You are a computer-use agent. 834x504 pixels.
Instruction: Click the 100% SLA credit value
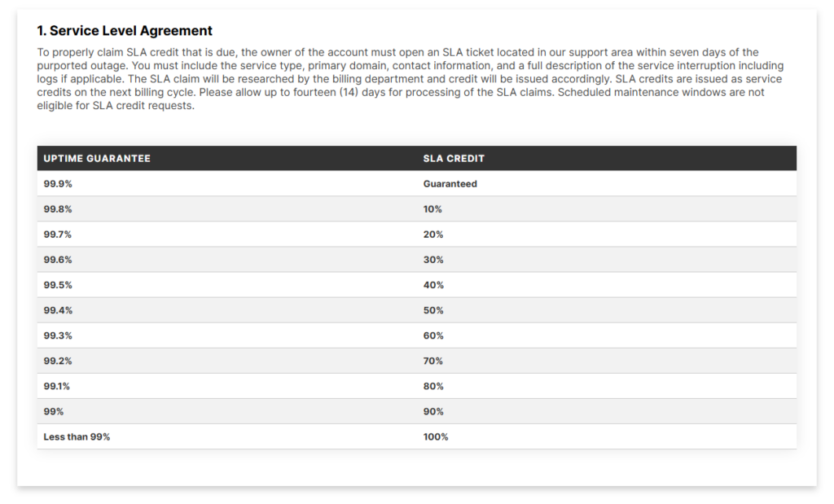436,436
